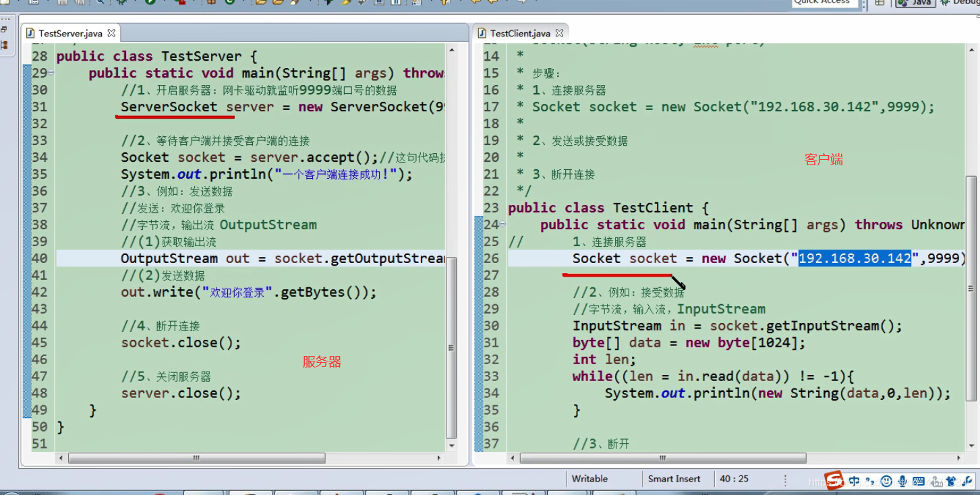Switch to the TestServer.java tab
Screen dimensions: 980x495
click(71, 33)
